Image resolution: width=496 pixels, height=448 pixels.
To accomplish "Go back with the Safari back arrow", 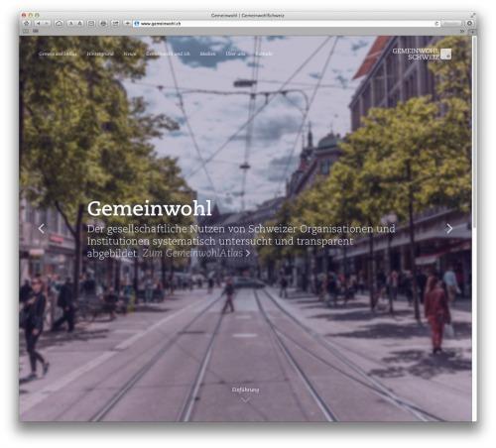I will 39,24.
